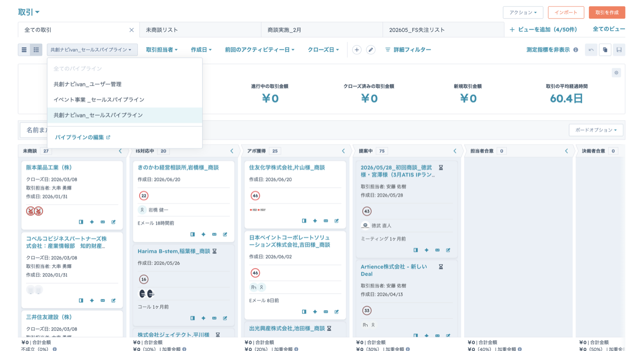The image size is (644, 351).
Task: Select 共創ナビivan_ユーザー管理 pipeline option
Action: [x=125, y=84]
